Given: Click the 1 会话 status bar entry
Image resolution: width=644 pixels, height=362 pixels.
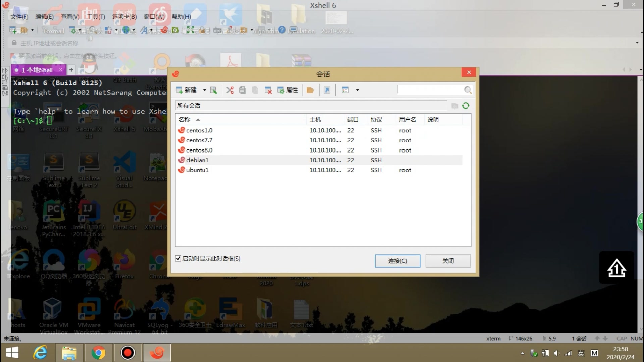Looking at the screenshot, I should click(579, 339).
